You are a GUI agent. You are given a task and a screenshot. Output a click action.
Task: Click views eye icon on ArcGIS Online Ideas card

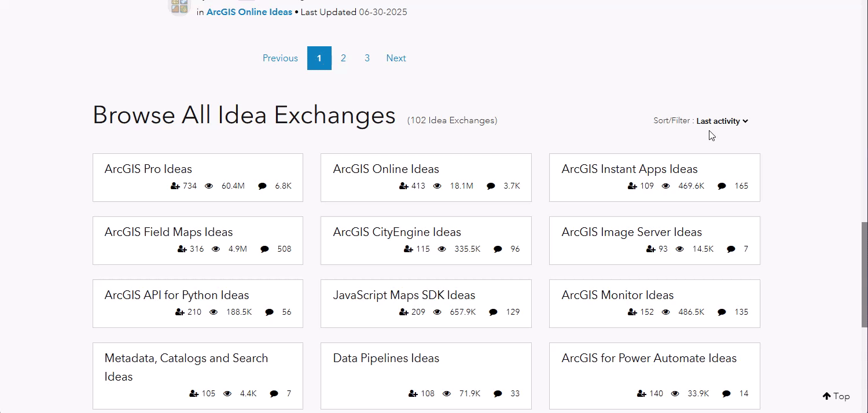[438, 186]
